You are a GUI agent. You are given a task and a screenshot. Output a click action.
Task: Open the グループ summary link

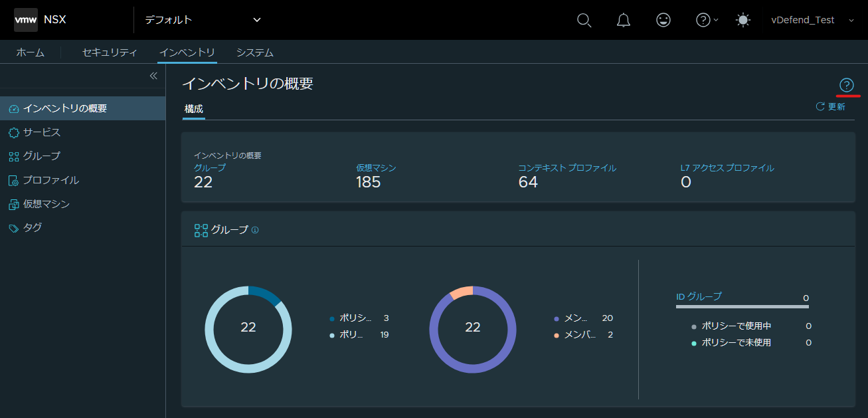(210, 167)
